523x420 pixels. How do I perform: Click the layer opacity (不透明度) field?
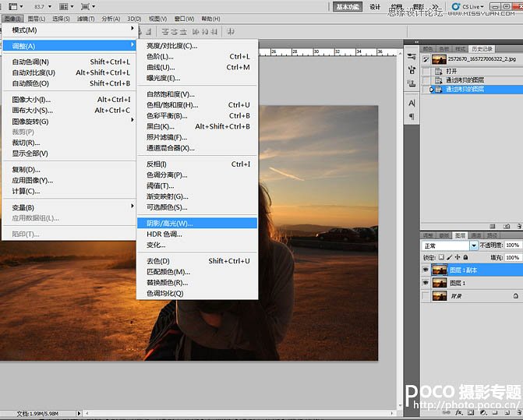pyautogui.click(x=512, y=245)
